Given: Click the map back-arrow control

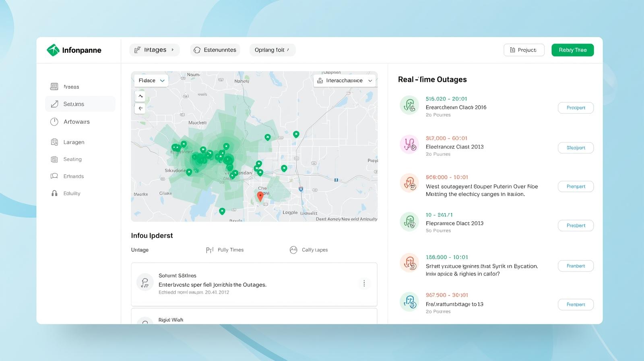Looking at the screenshot, I should (140, 108).
